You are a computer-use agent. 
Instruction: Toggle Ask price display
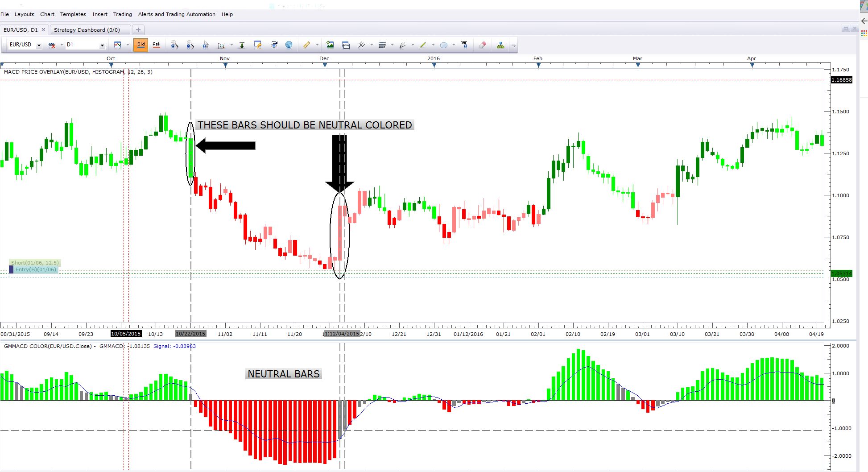click(x=157, y=45)
